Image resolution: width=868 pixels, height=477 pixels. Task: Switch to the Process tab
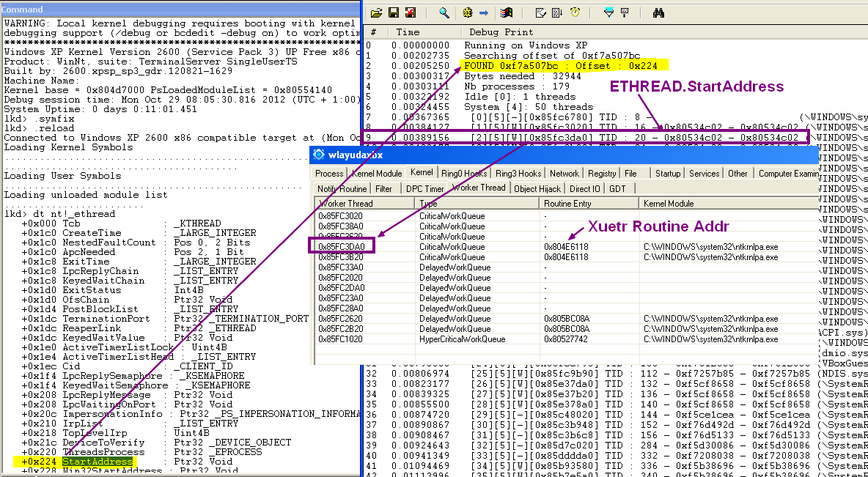tap(329, 174)
